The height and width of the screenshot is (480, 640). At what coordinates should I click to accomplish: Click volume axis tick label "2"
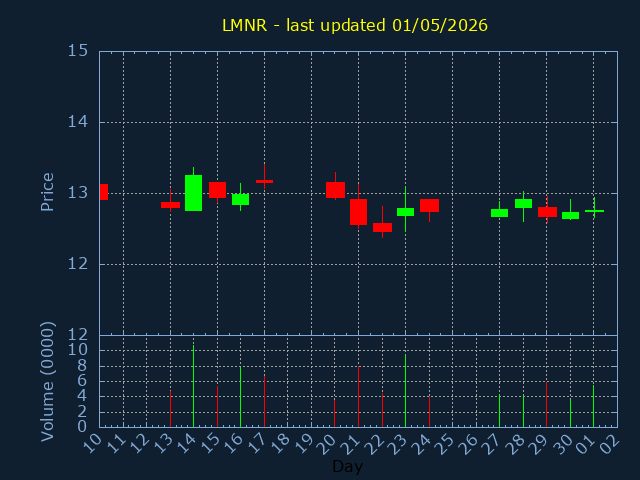[82, 412]
